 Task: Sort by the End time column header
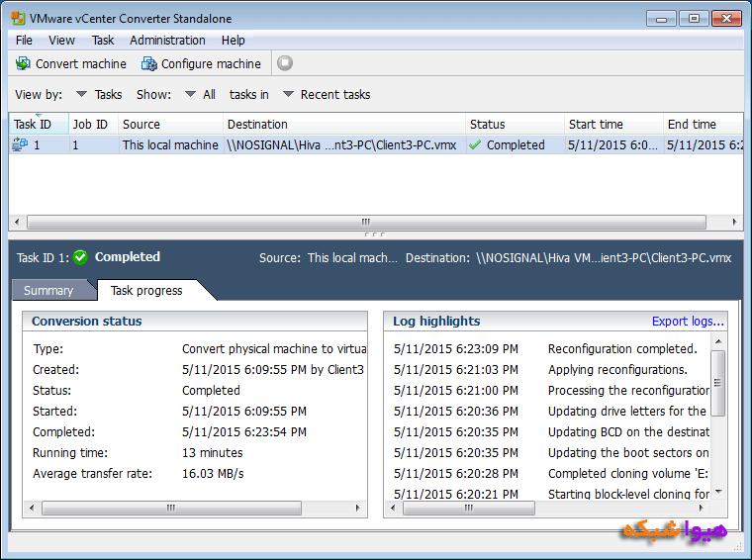(x=704, y=125)
